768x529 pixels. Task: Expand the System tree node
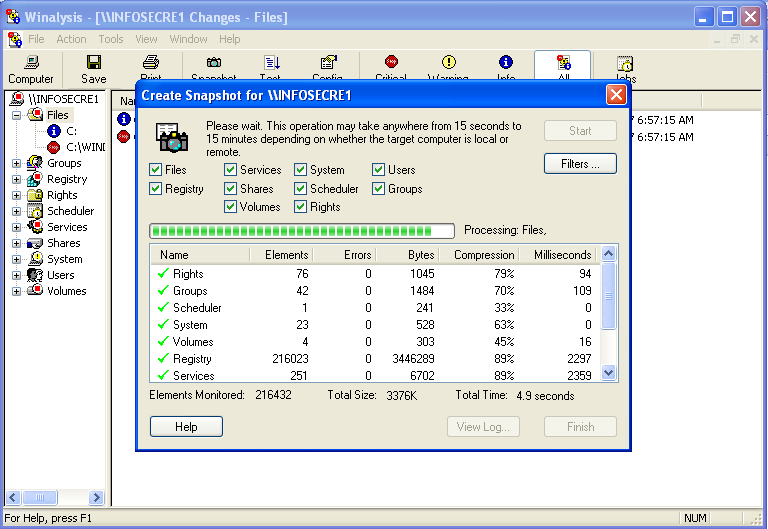[x=16, y=259]
